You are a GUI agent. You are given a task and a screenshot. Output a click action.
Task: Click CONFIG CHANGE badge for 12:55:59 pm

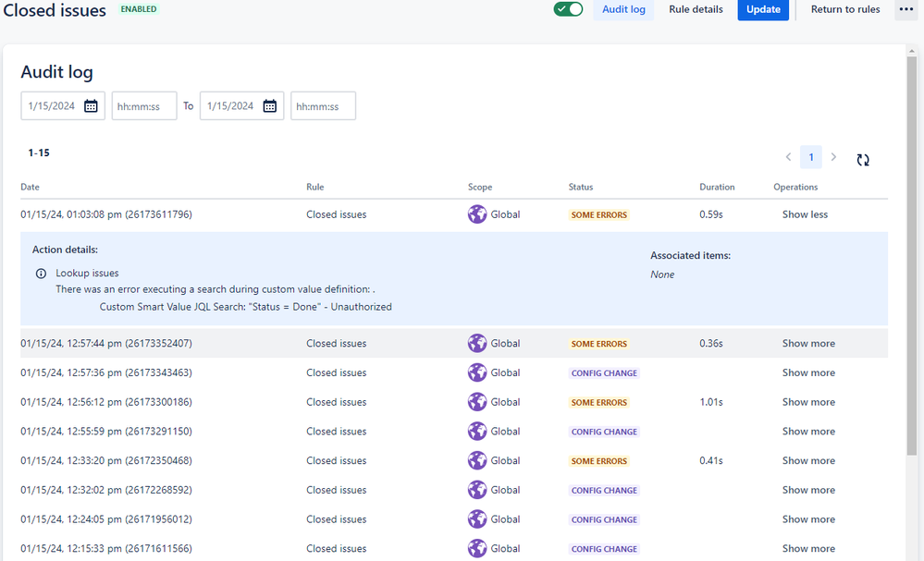(x=604, y=432)
